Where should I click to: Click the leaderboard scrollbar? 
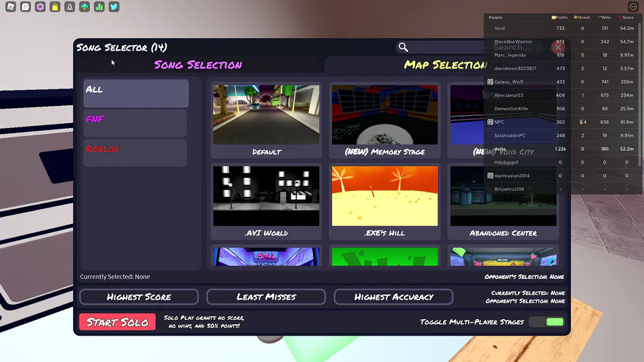coord(640,94)
